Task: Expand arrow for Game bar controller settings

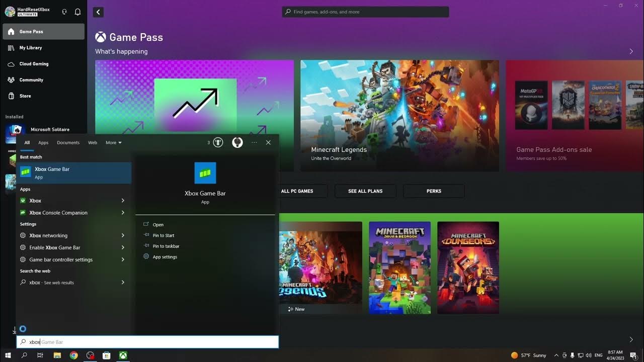Action: point(123,259)
